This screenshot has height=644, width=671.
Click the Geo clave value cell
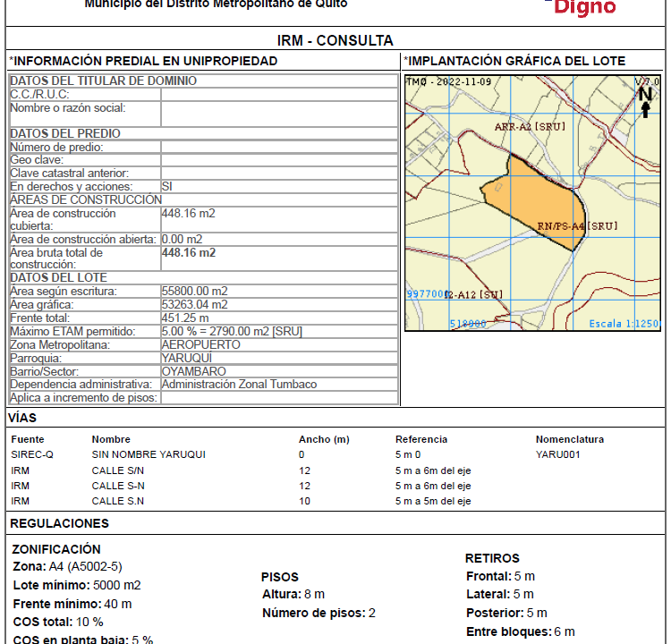(x=279, y=160)
